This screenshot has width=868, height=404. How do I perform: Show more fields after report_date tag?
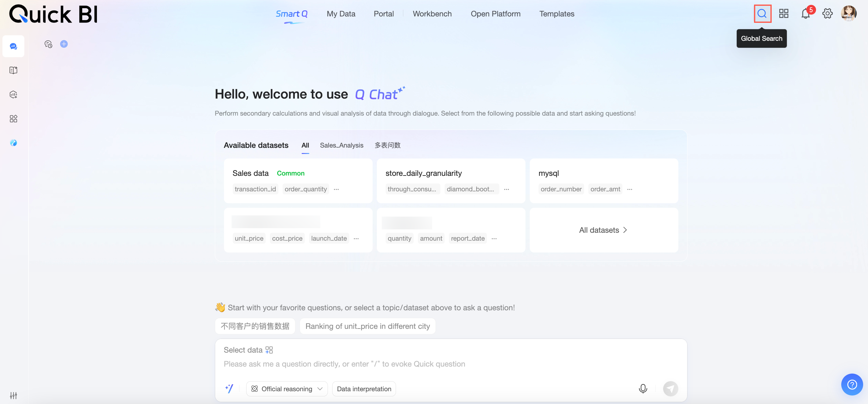(494, 239)
